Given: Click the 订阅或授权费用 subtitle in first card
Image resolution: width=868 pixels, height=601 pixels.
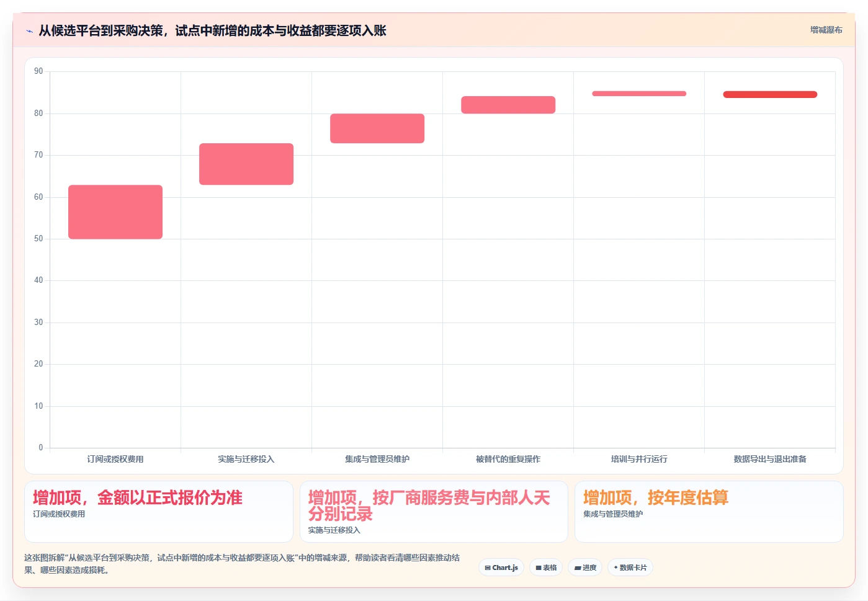Looking at the screenshot, I should (59, 514).
